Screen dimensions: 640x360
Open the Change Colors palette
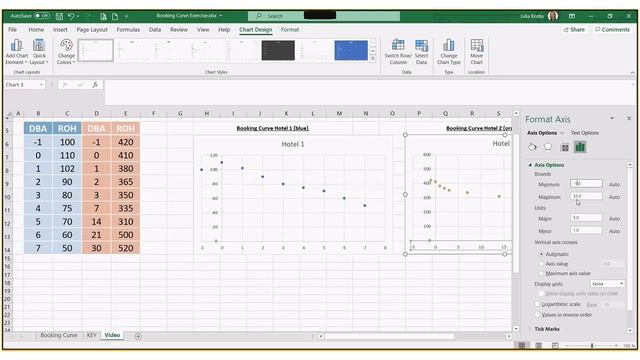pyautogui.click(x=66, y=52)
